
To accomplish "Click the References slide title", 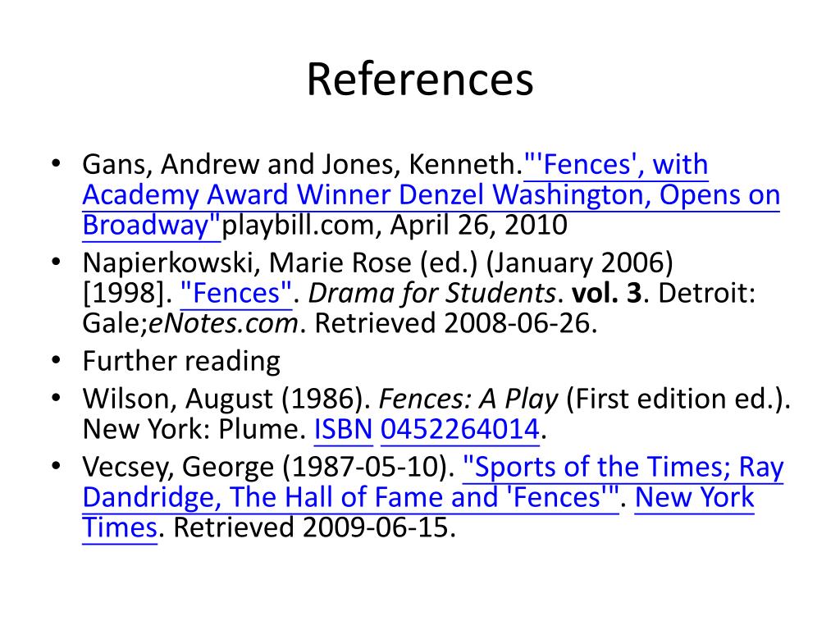I will tap(419, 80).
